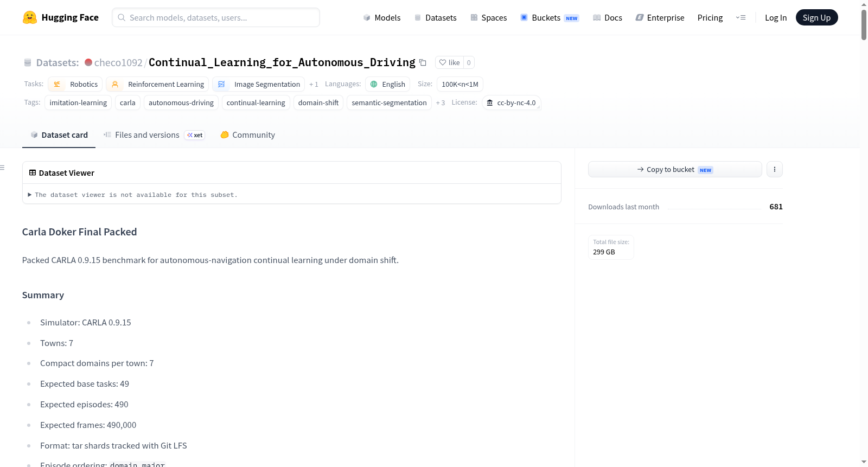Screen dimensions: 868x467
Task: Click the heart like icon
Action: [443, 62]
